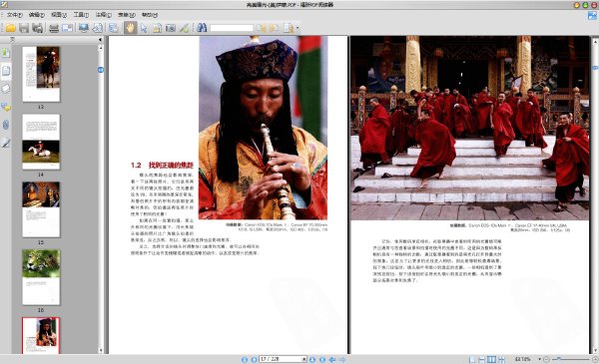Open the 文件 (File) menu
This screenshot has height=364, width=599.
14,15
